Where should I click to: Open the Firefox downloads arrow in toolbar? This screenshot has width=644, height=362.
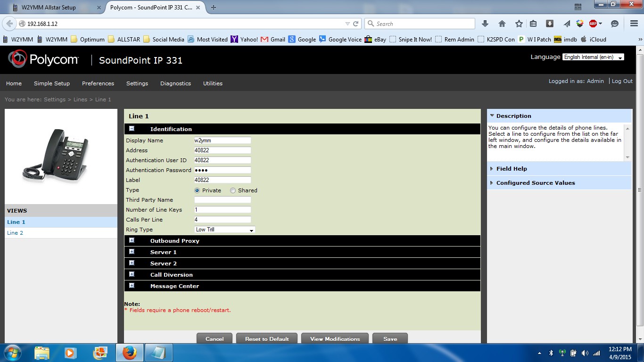pos(485,24)
